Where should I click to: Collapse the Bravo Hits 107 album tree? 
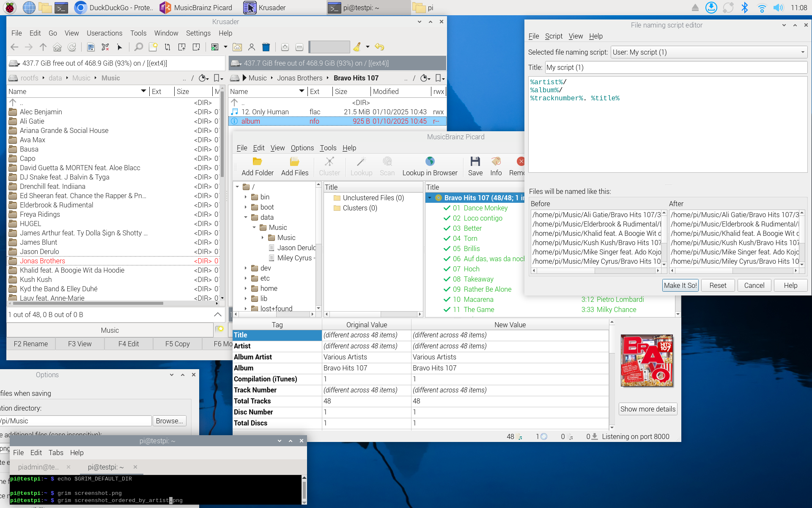coord(430,198)
